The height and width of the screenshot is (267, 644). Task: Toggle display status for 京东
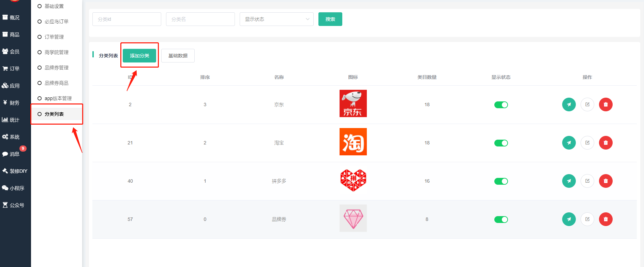[501, 105]
